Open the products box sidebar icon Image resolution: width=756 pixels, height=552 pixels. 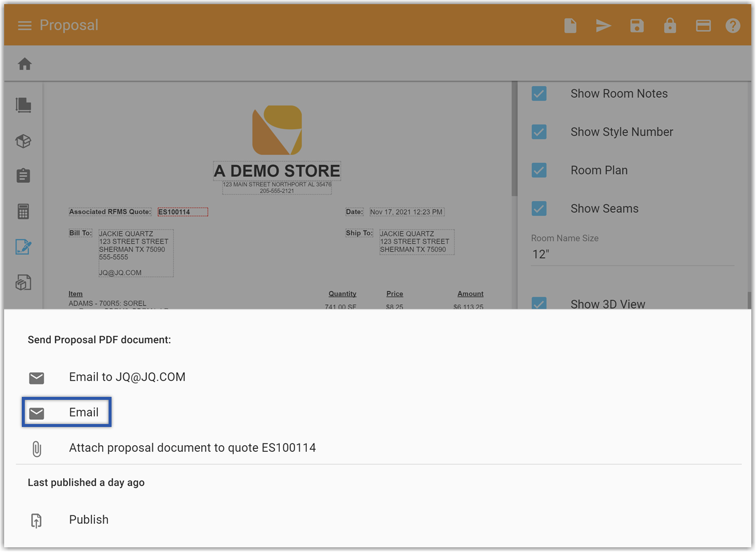(x=24, y=141)
